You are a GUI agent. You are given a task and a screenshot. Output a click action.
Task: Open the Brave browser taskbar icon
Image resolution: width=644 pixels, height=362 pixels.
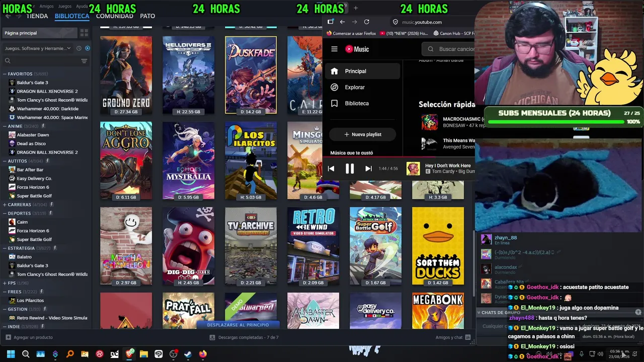129,354
